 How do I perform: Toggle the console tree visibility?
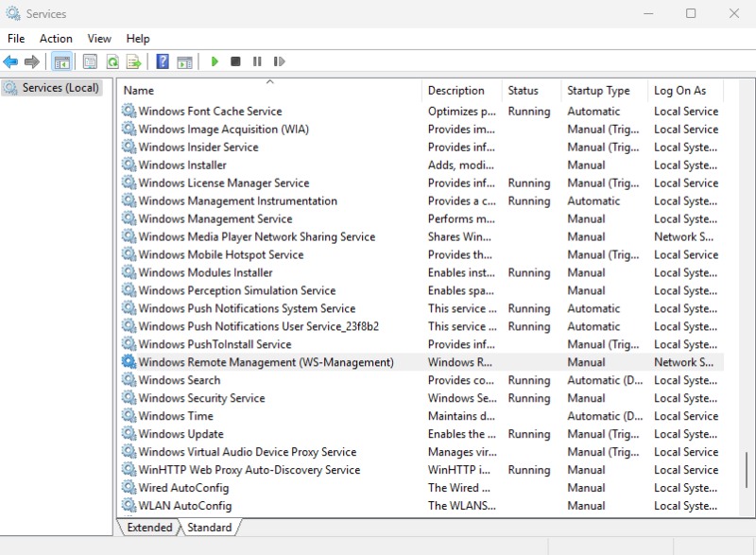61,61
